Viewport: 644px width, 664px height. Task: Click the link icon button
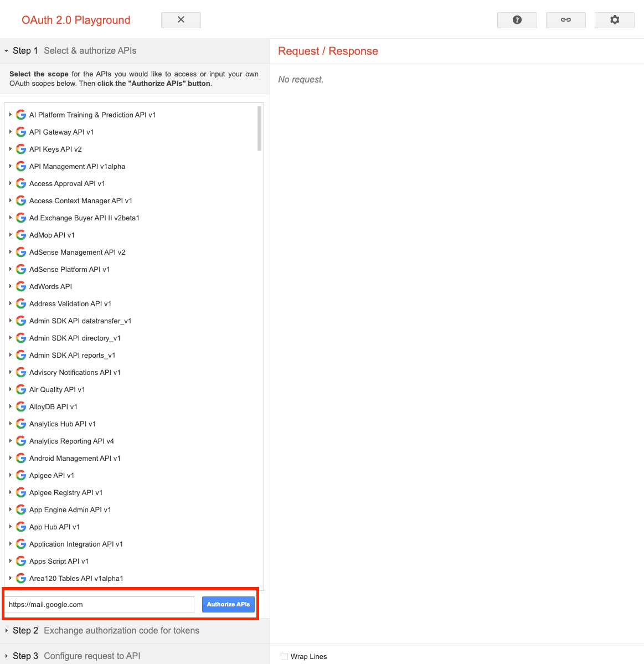[566, 20]
